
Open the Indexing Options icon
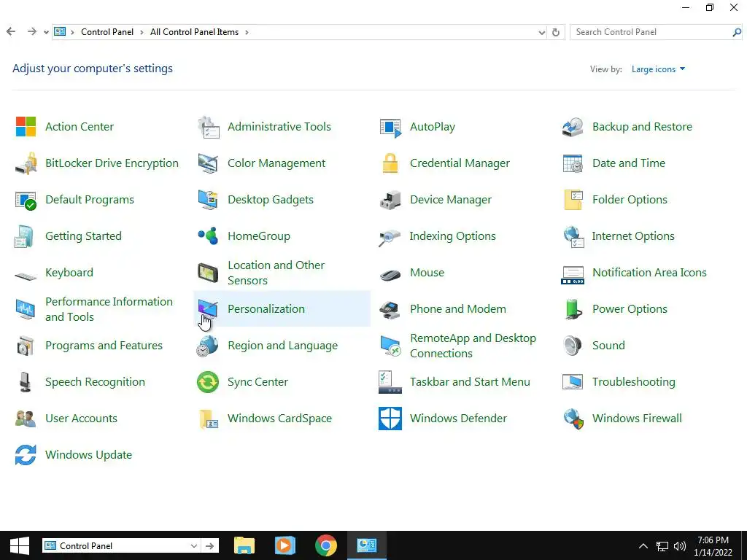(x=390, y=238)
